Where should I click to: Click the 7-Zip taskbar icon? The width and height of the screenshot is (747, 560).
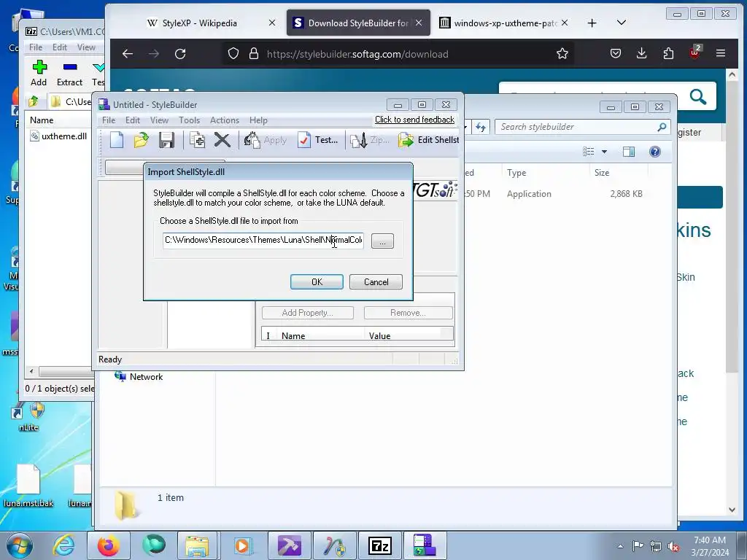379,545
